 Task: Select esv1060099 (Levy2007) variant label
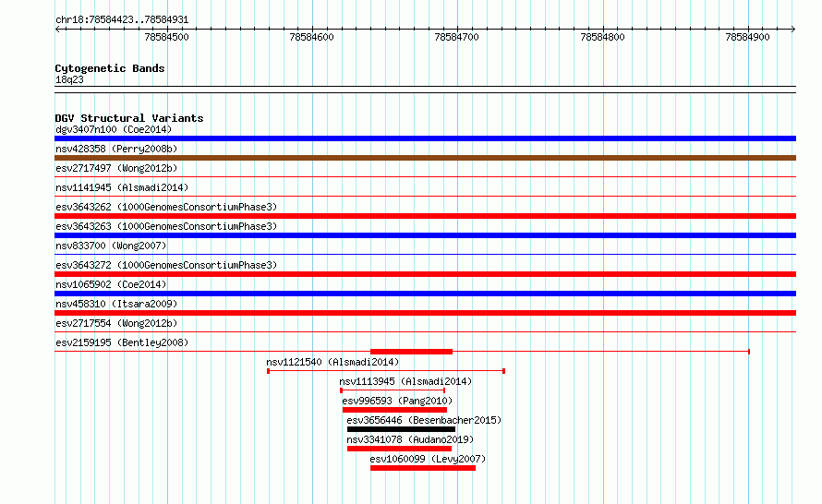(x=428, y=459)
